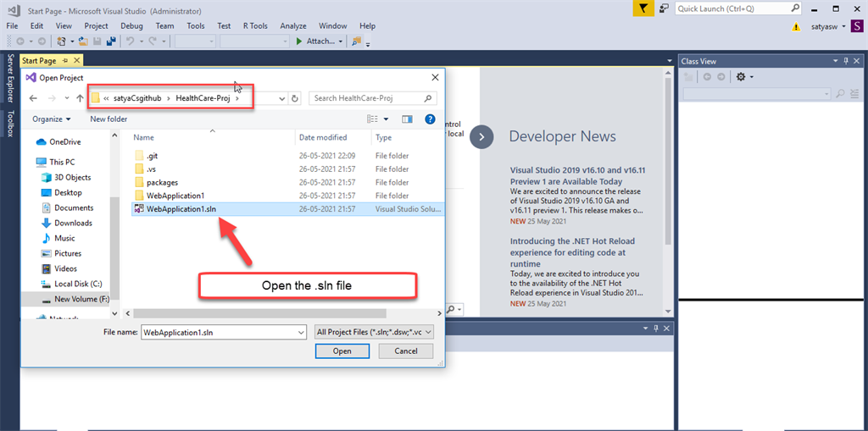Click the Find in Files toolbar icon

tap(357, 41)
